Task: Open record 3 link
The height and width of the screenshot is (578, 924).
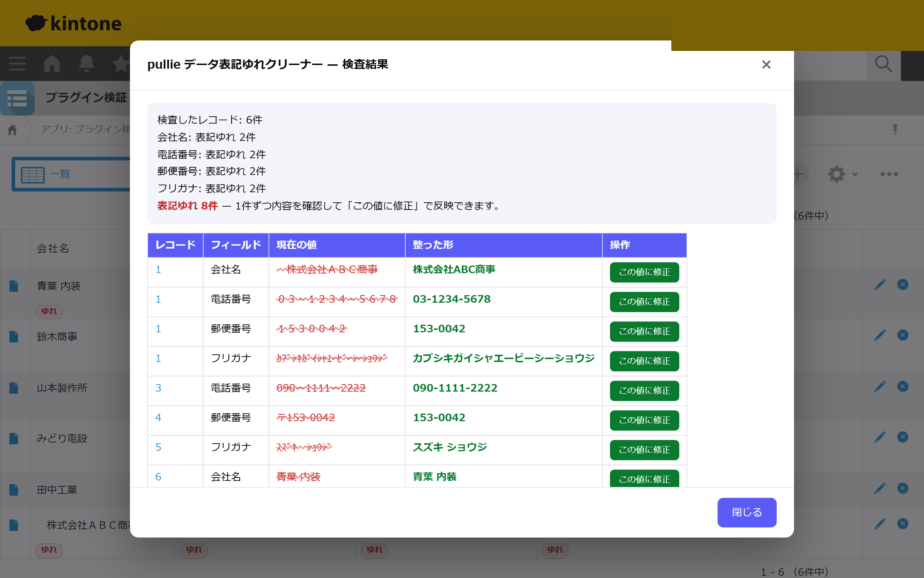Action: [158, 388]
